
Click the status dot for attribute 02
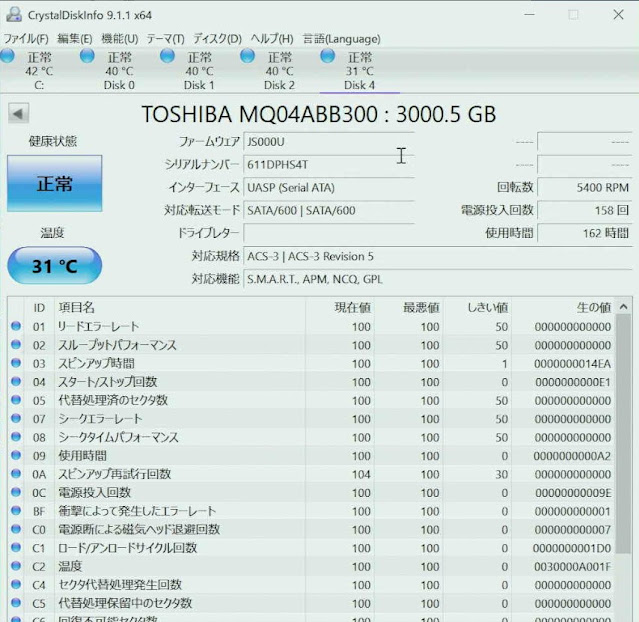tap(16, 344)
